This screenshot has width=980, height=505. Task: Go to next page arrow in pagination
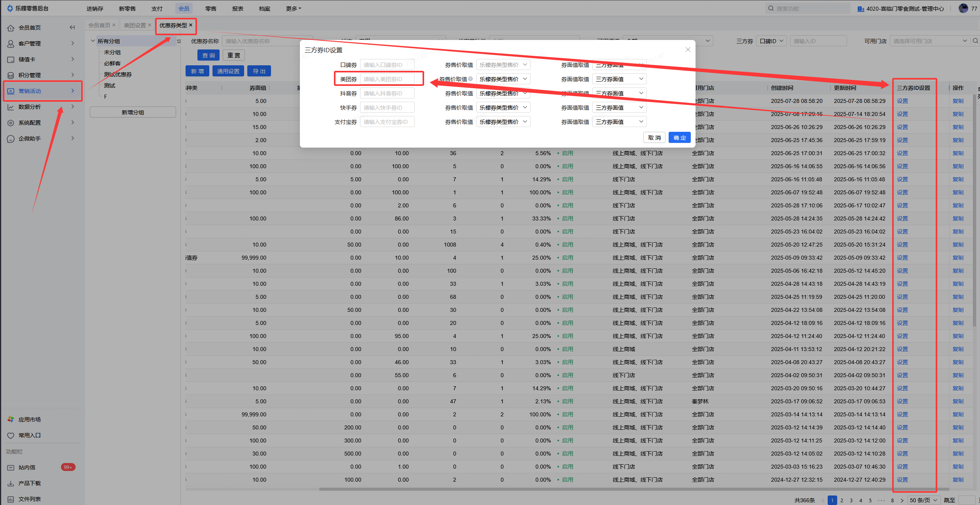pyautogui.click(x=902, y=500)
